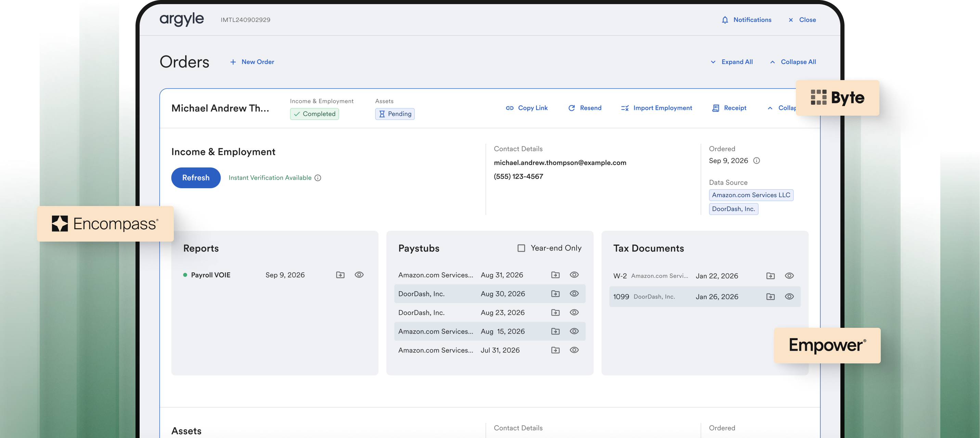Click the Import Employment icon

coord(625,108)
